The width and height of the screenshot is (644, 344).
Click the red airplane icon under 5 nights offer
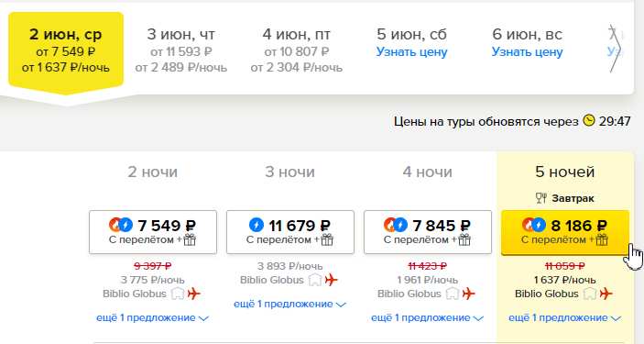606,294
